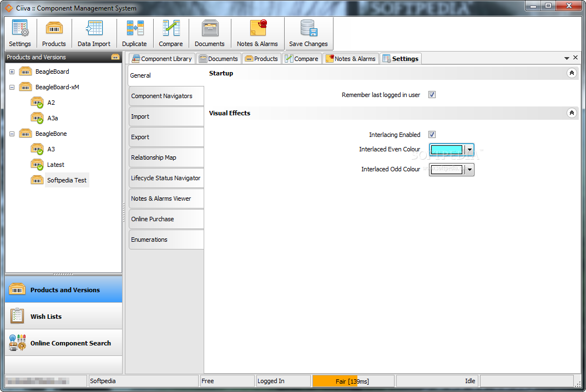Select Softpedia Test tree row
The image size is (586, 392).
click(x=67, y=180)
